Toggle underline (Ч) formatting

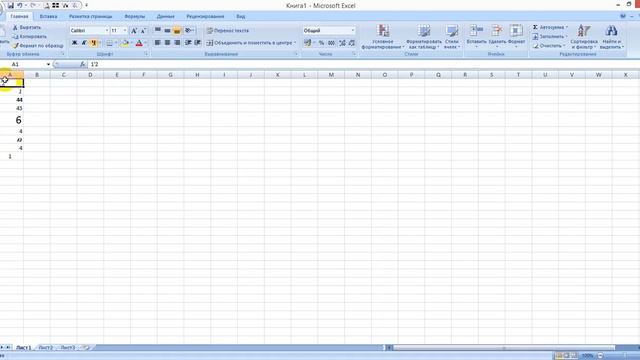tap(93, 43)
